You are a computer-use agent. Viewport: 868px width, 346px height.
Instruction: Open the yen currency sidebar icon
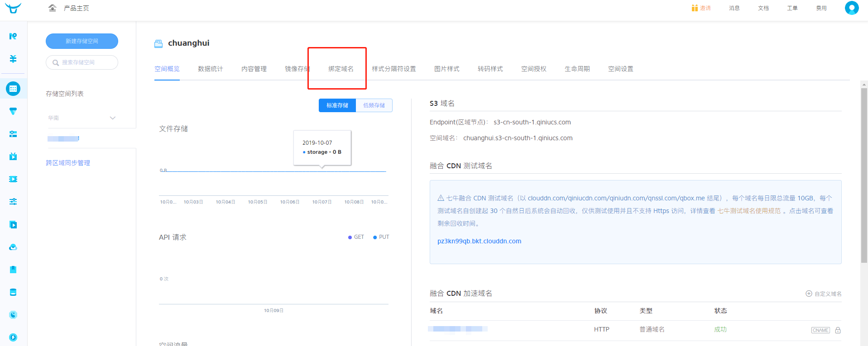pos(13,59)
